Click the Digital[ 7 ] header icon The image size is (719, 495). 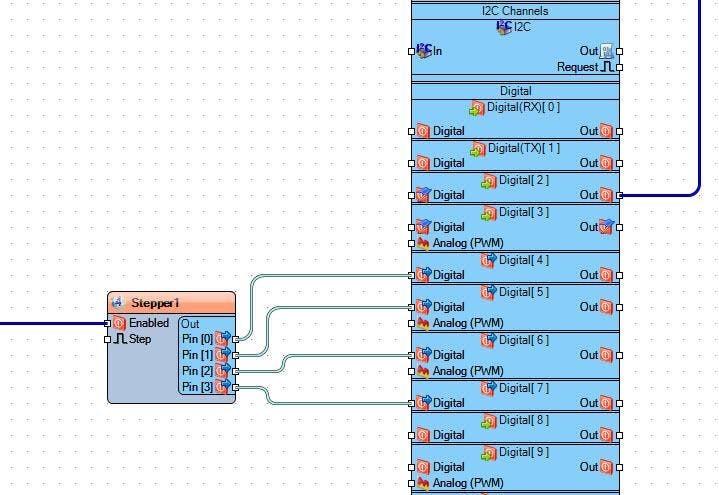pyautogui.click(x=489, y=389)
